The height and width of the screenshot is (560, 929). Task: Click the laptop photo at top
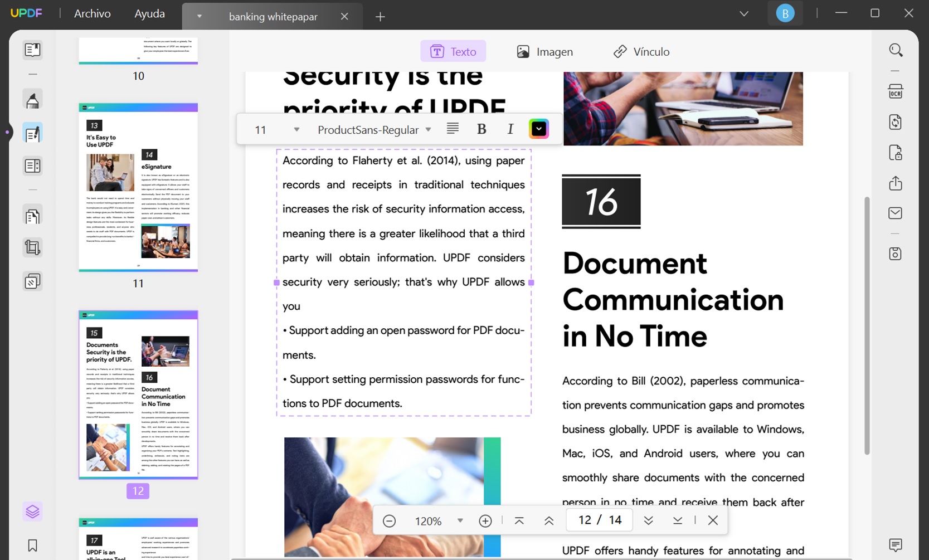[x=683, y=109]
